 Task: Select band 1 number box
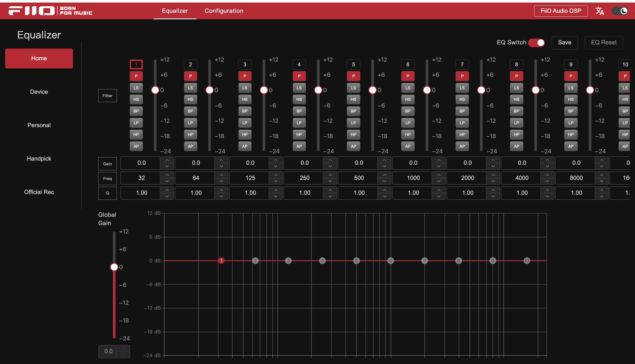tap(136, 64)
